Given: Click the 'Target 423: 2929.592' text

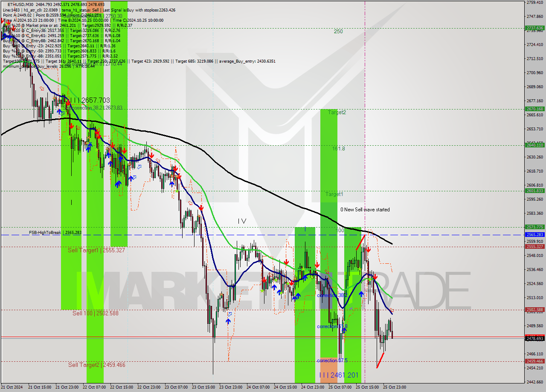Looking at the screenshot, I should (x=150, y=61).
